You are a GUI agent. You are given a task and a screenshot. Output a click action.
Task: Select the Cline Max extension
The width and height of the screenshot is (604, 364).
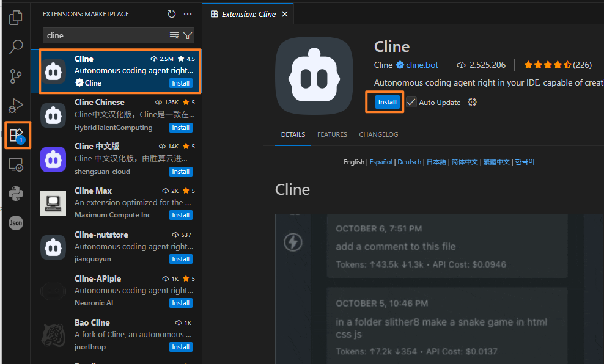click(116, 203)
